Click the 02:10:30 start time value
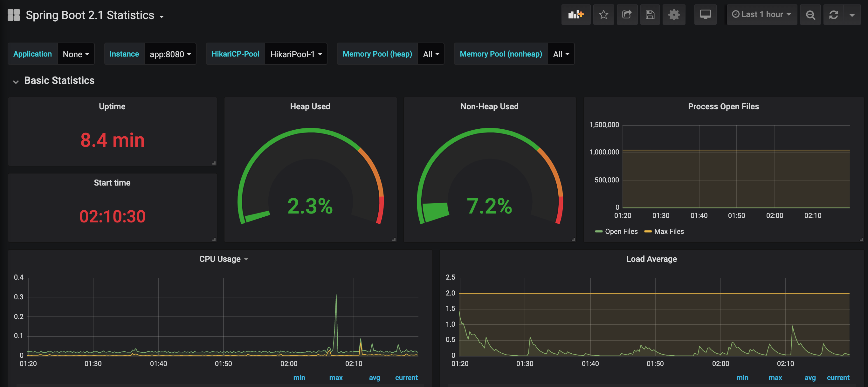 [112, 216]
